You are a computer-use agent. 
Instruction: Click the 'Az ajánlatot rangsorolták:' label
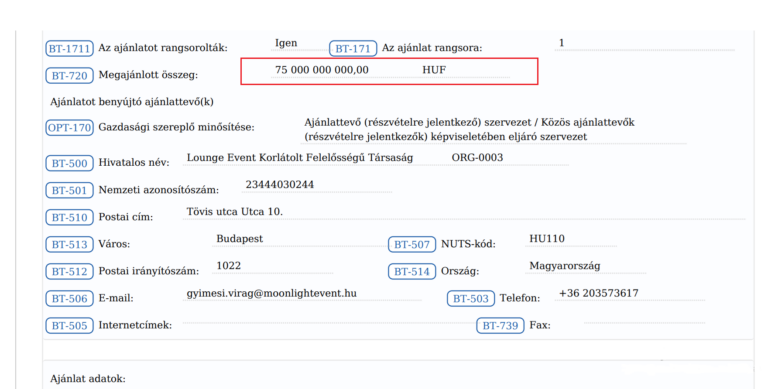coord(163,48)
